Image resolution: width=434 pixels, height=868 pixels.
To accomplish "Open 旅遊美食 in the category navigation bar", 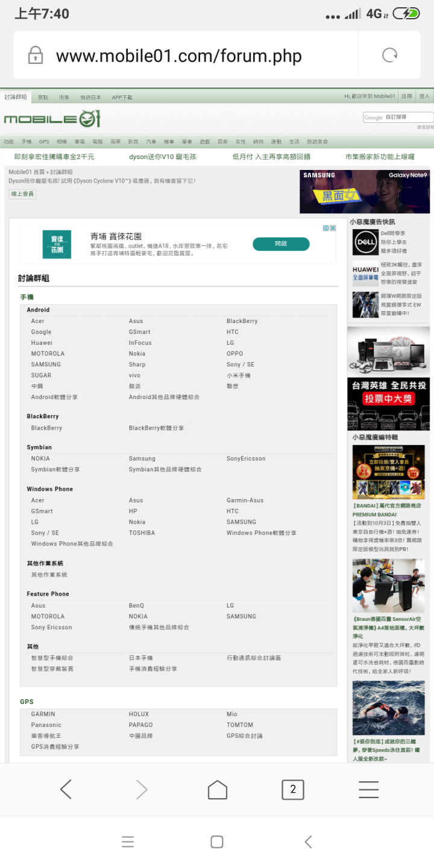I will tap(317, 142).
